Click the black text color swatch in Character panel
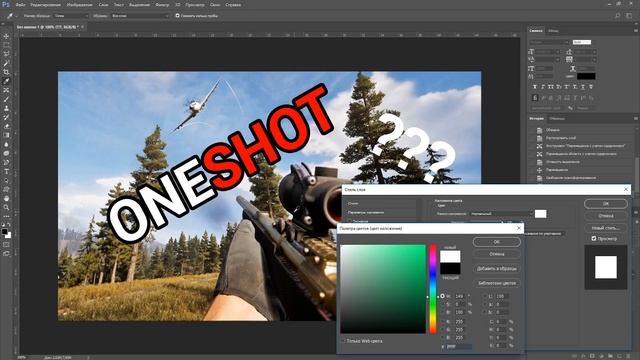This screenshot has width=640, height=360. 586,76
